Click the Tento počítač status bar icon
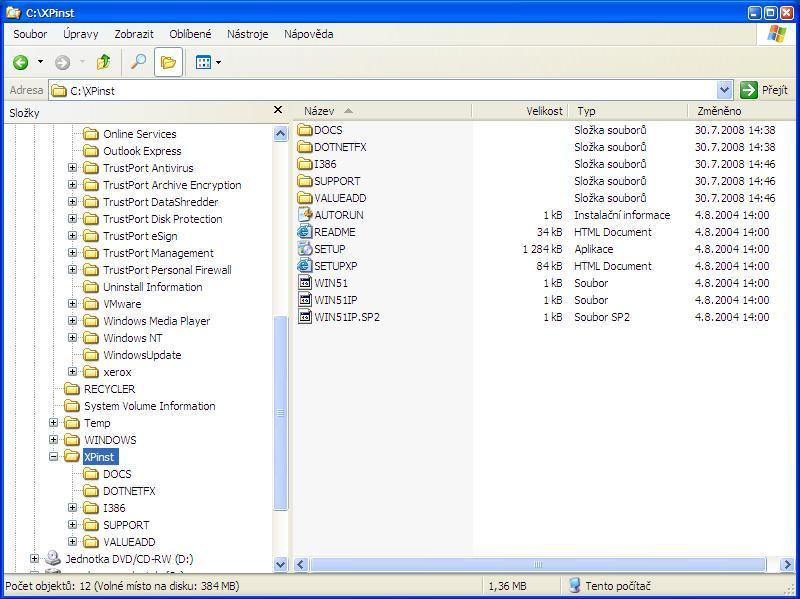Screen dimensions: 800x599 [574, 586]
